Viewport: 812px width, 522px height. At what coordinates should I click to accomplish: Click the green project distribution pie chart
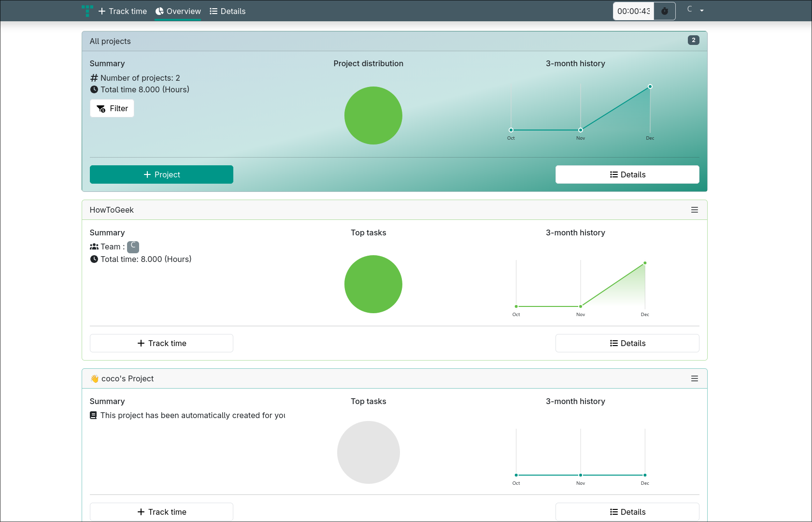373,116
